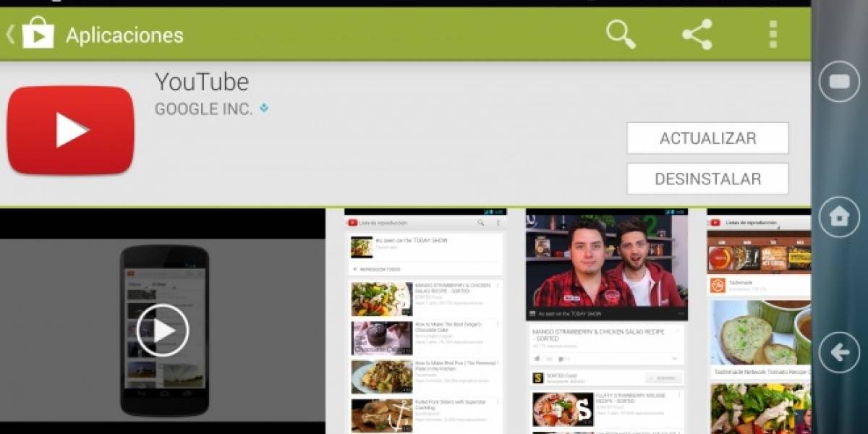Open the Tastemade screenshot on the right

coord(759,321)
